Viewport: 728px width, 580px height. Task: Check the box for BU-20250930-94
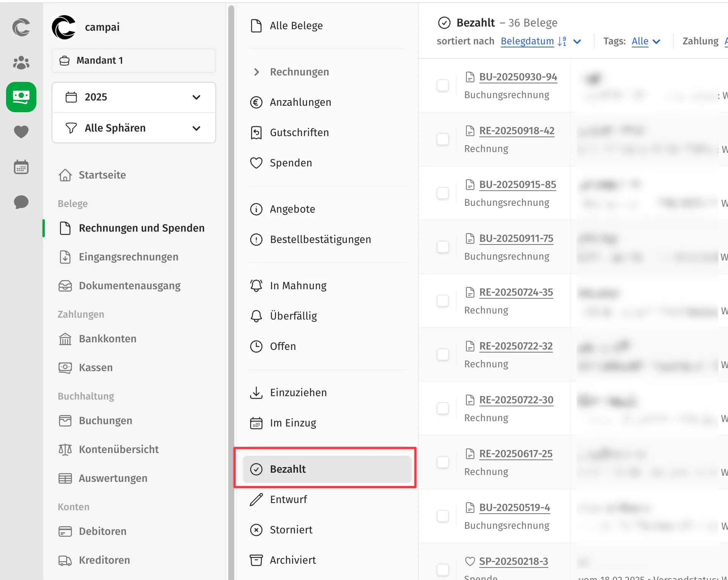click(442, 85)
